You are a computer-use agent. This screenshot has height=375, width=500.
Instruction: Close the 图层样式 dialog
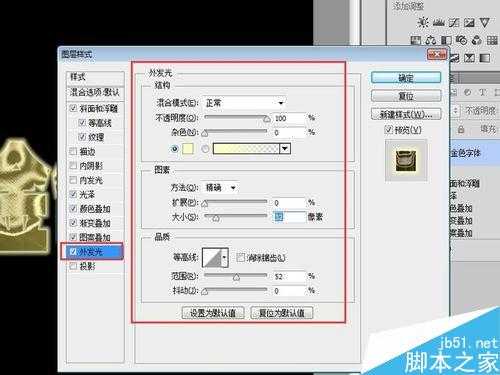click(x=437, y=54)
